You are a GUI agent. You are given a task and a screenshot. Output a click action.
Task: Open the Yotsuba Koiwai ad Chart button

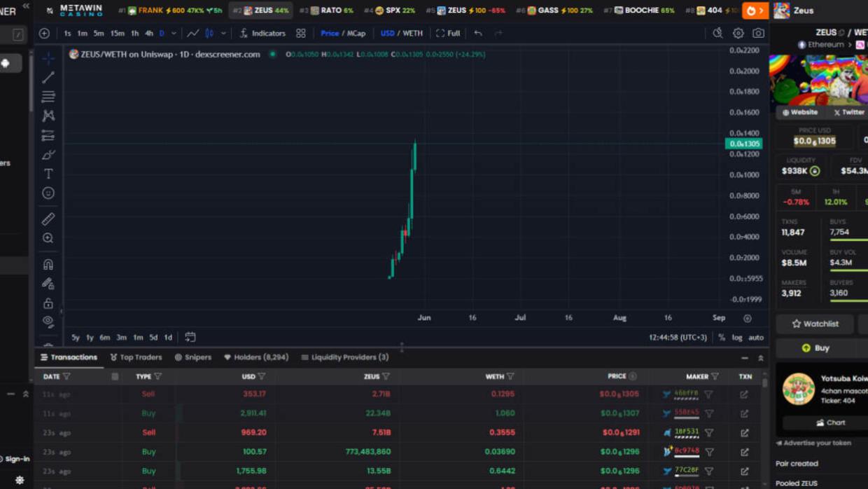click(831, 423)
